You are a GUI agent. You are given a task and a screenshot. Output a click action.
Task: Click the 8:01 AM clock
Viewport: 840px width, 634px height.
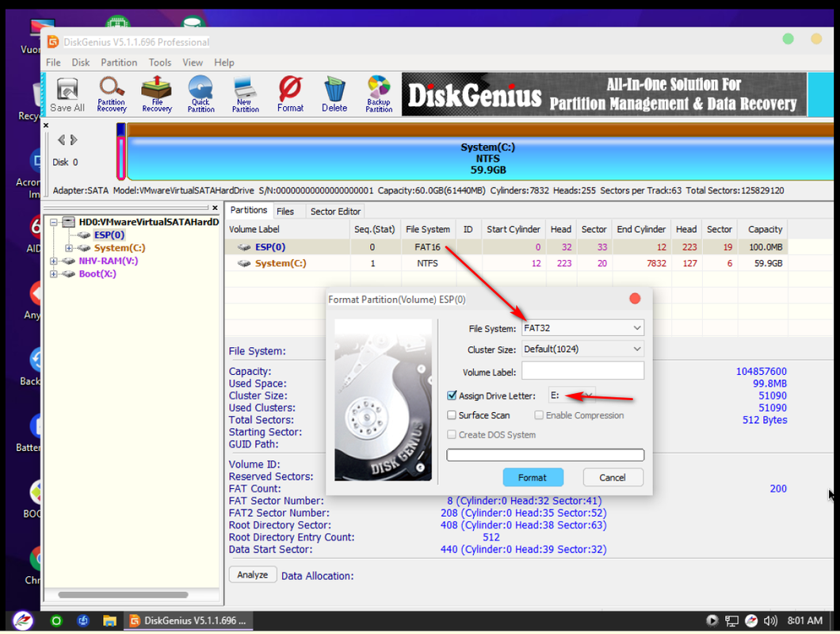pyautogui.click(x=804, y=621)
